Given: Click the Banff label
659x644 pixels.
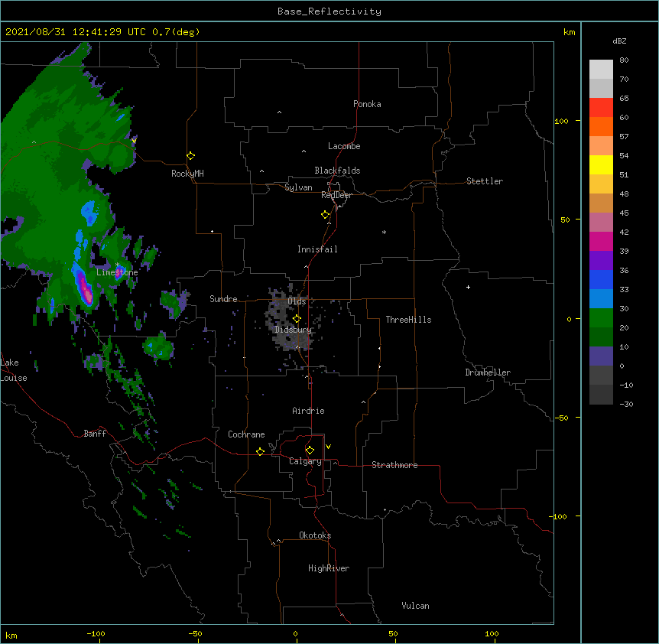Looking at the screenshot, I should pyautogui.click(x=95, y=434).
